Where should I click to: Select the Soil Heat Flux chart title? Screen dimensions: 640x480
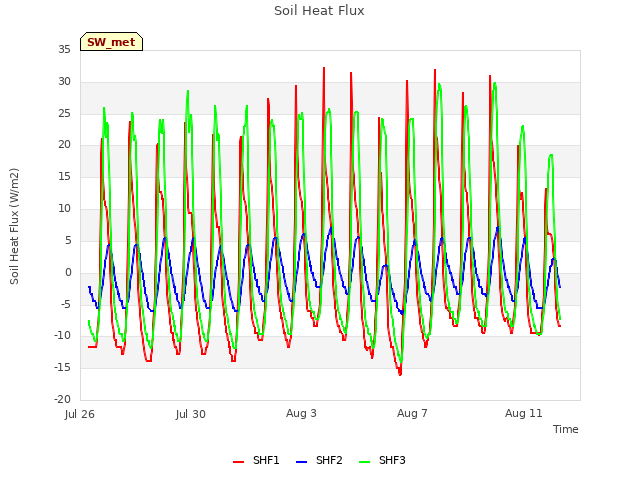pos(319,11)
